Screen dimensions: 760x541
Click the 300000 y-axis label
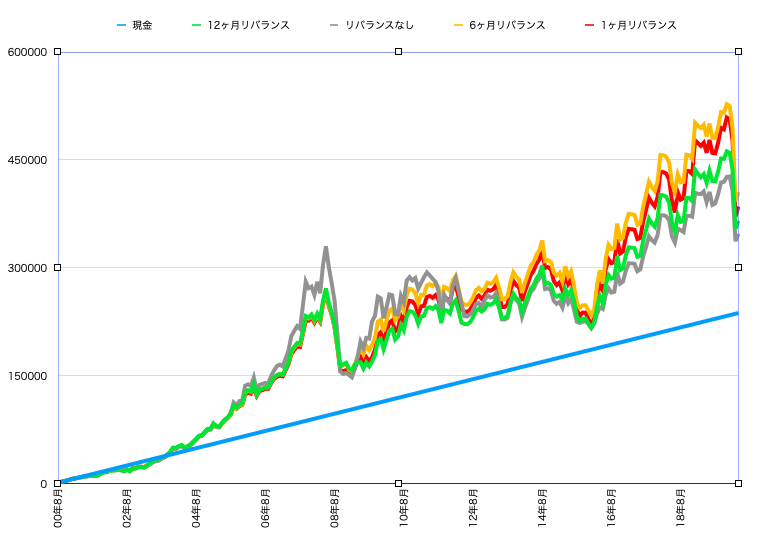[x=28, y=268]
